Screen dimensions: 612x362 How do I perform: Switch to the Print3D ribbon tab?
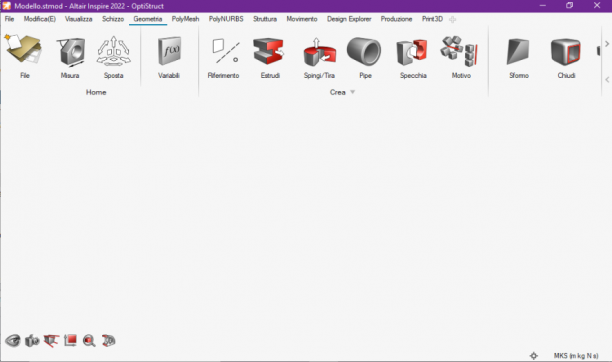pos(432,19)
